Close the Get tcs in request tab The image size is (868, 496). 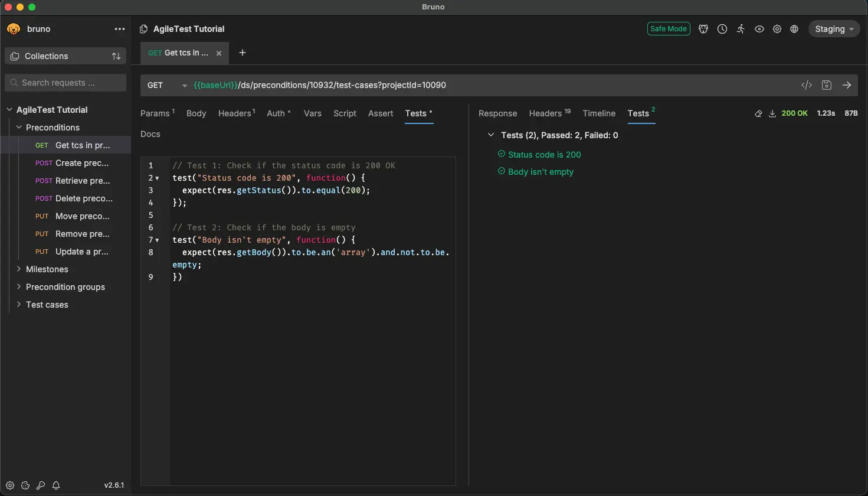pos(219,53)
